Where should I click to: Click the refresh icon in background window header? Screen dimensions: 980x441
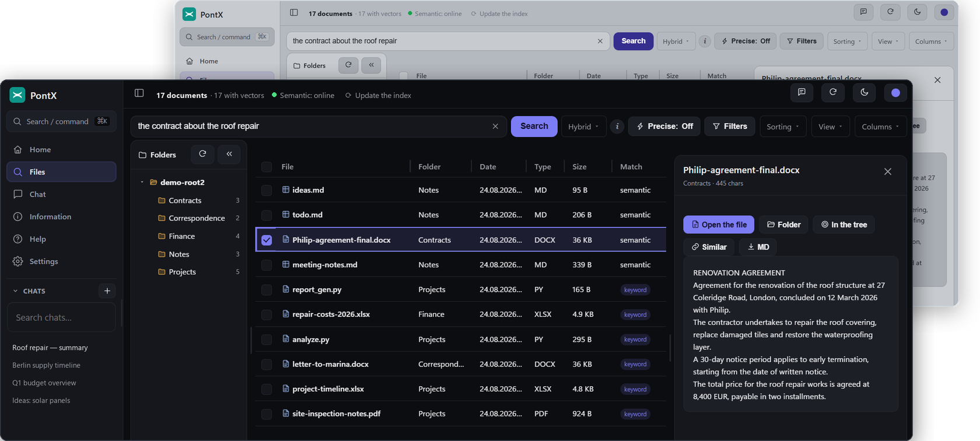click(x=890, y=12)
